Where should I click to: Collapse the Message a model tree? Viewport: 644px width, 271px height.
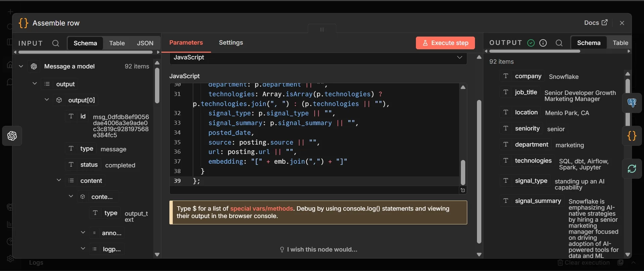point(21,66)
